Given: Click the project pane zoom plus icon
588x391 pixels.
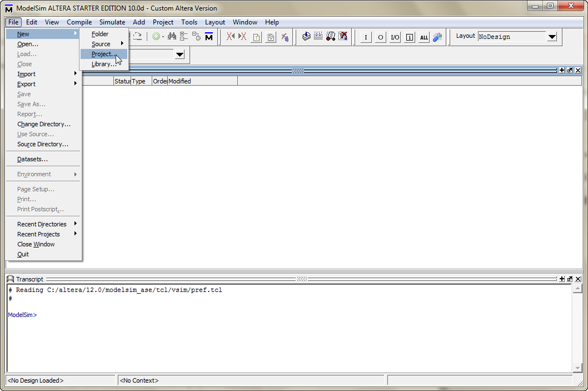Looking at the screenshot, I should 562,70.
